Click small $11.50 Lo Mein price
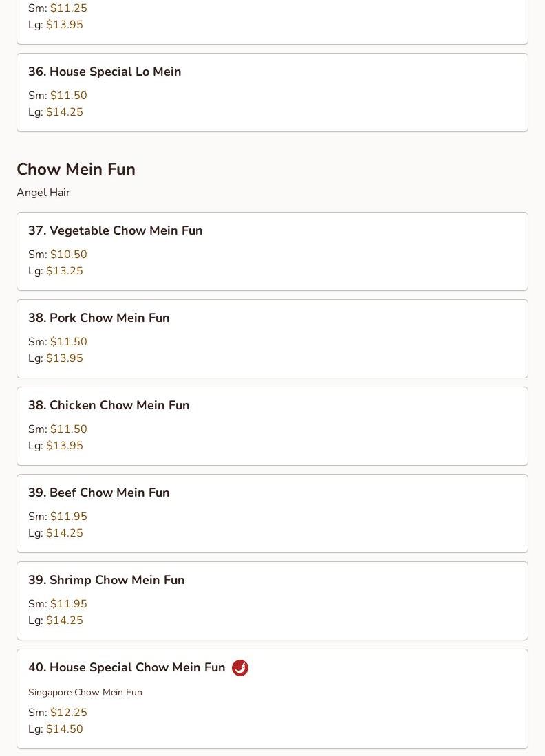545x756 pixels. [x=69, y=96]
